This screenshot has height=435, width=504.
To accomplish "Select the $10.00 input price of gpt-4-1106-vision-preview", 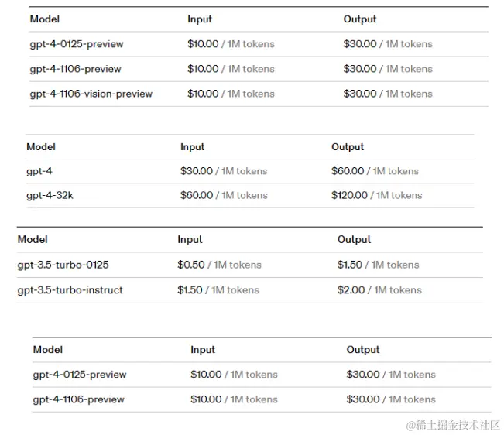I will (x=203, y=94).
